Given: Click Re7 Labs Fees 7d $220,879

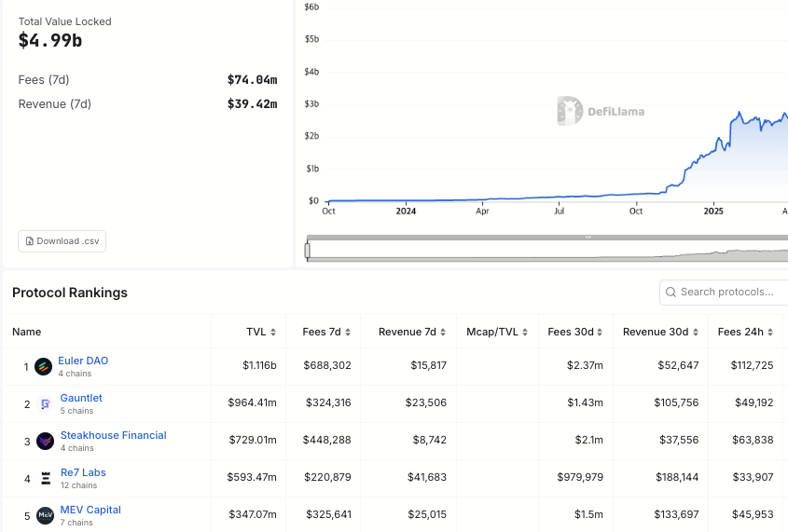Looking at the screenshot, I should [x=327, y=477].
